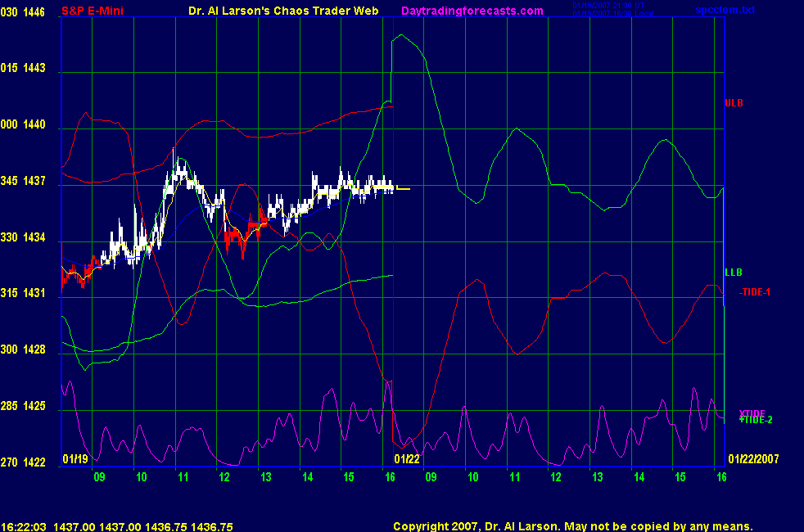Click the yellow last-price marker on chart

pyautogui.click(x=403, y=188)
